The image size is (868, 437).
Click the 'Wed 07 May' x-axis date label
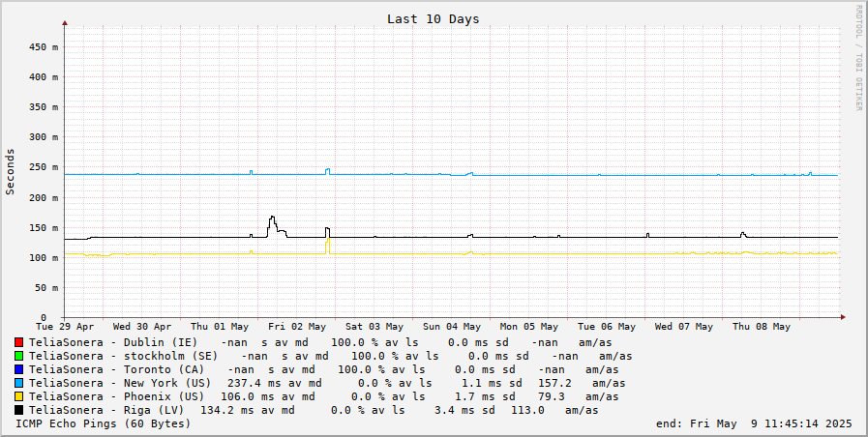click(x=684, y=327)
